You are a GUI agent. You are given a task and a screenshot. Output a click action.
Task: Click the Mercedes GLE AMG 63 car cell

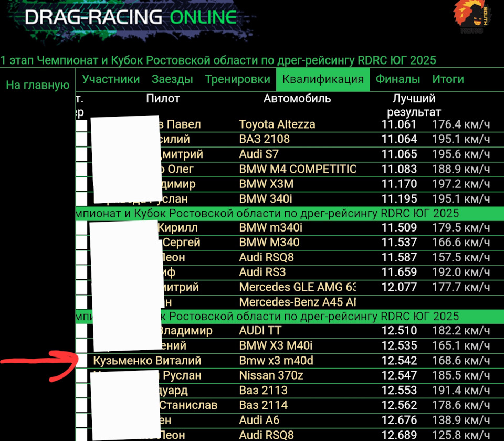(298, 287)
